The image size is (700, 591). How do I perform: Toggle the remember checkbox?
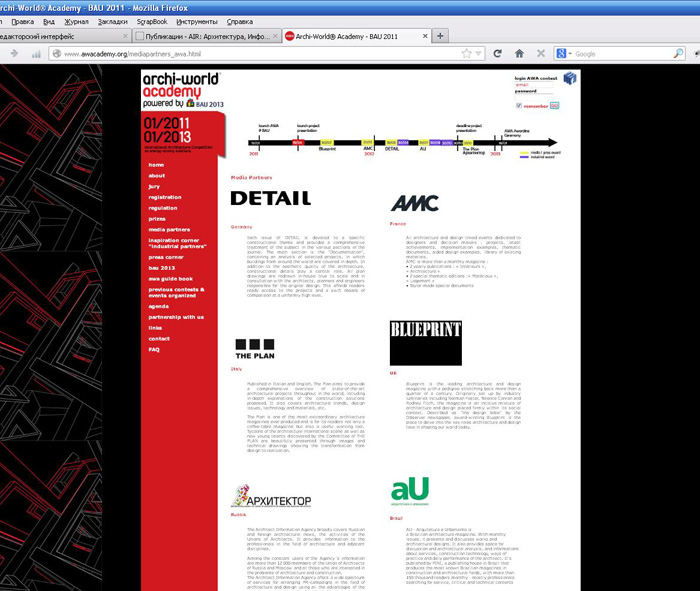click(519, 106)
